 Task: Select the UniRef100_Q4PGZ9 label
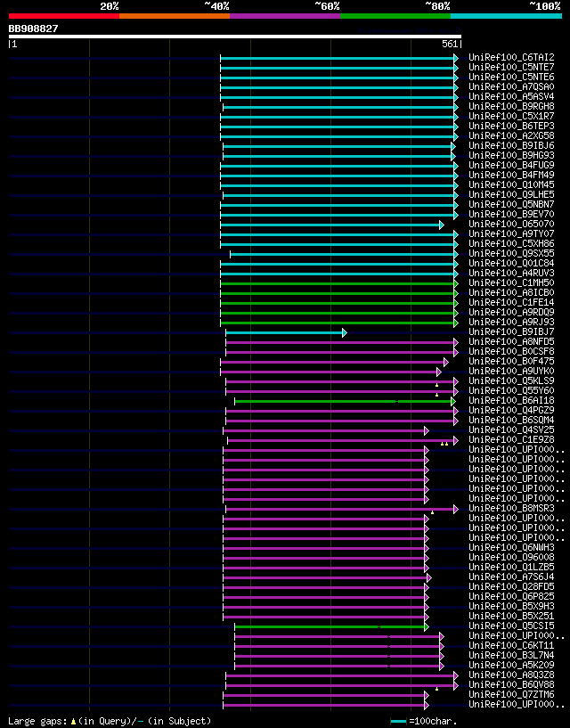click(511, 410)
